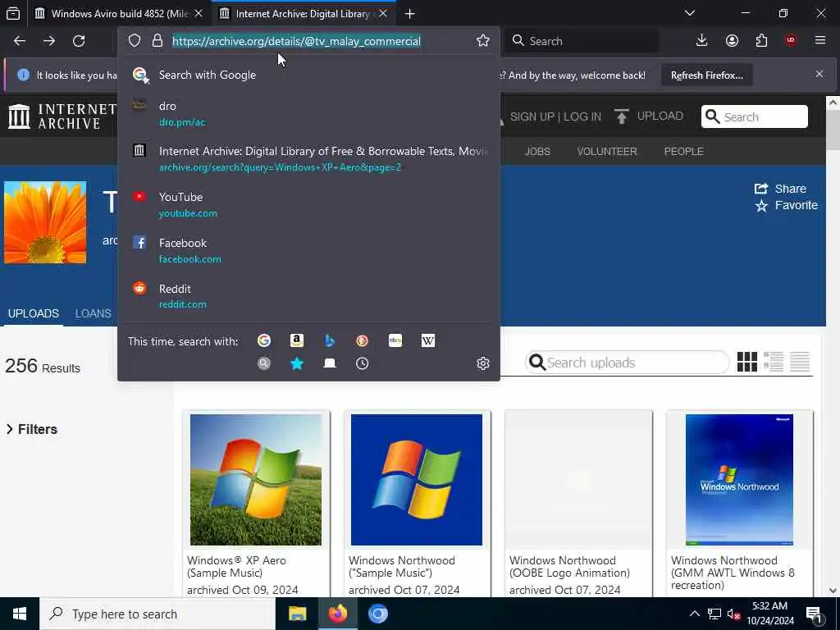This screenshot has width=840, height=630.
Task: Open Windows Northwood GMM AWTL thumbnail
Action: pos(739,479)
